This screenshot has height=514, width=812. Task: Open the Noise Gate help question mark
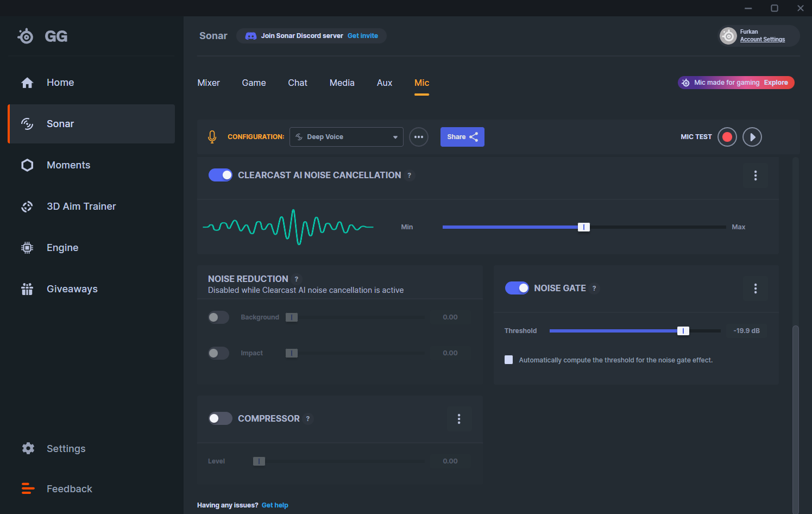(594, 289)
